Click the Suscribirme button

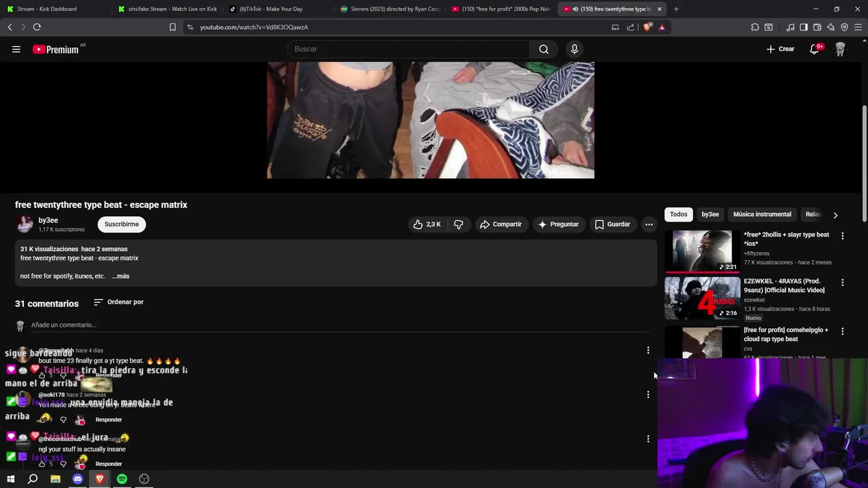click(x=121, y=224)
